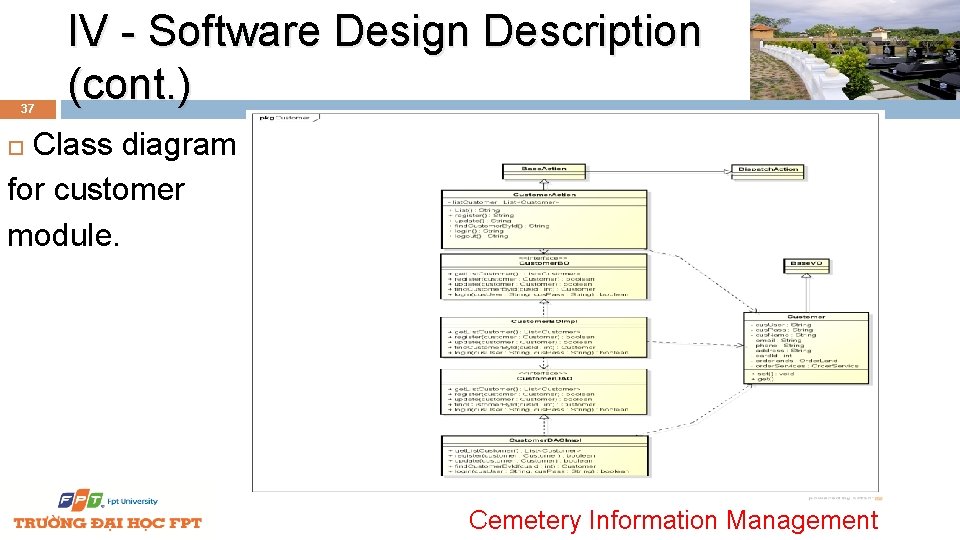Click the 'findCustomerById() : String' method line

501,226
